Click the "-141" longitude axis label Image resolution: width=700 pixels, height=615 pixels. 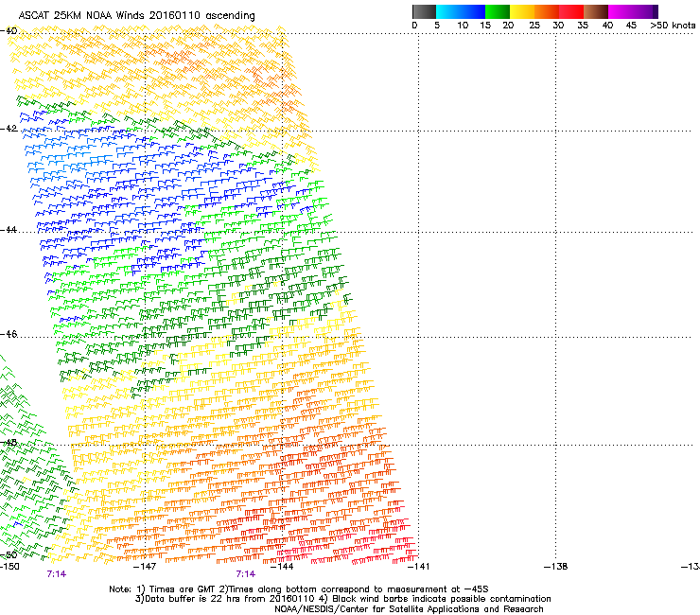point(418,567)
